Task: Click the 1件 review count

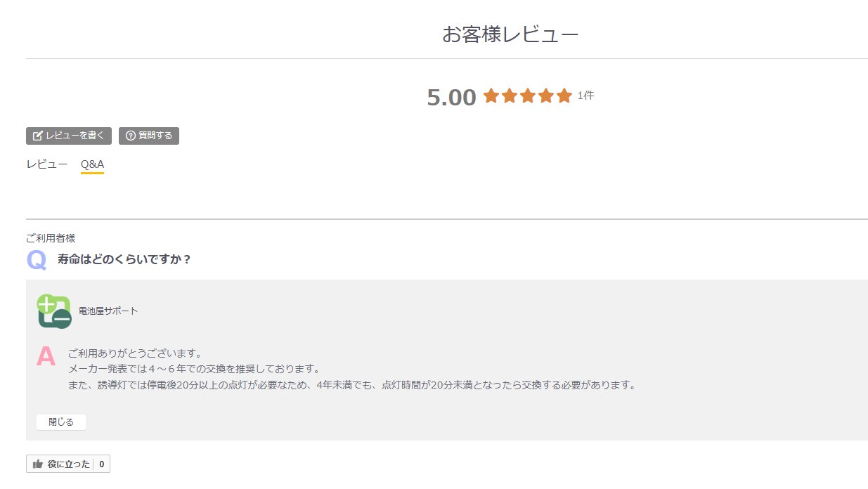Action: pyautogui.click(x=585, y=96)
